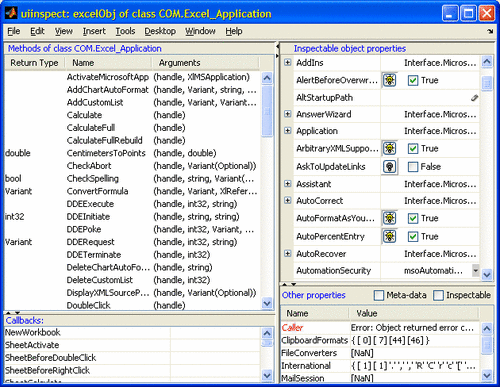This screenshot has width=500, height=387.
Task: Expand the Application property node
Action: pos(288,131)
